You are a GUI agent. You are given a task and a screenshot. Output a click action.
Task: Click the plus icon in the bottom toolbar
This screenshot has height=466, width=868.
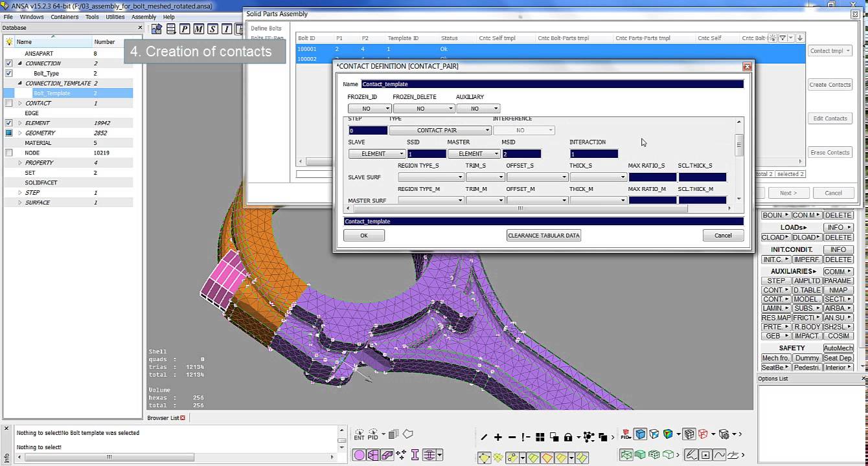click(498, 437)
